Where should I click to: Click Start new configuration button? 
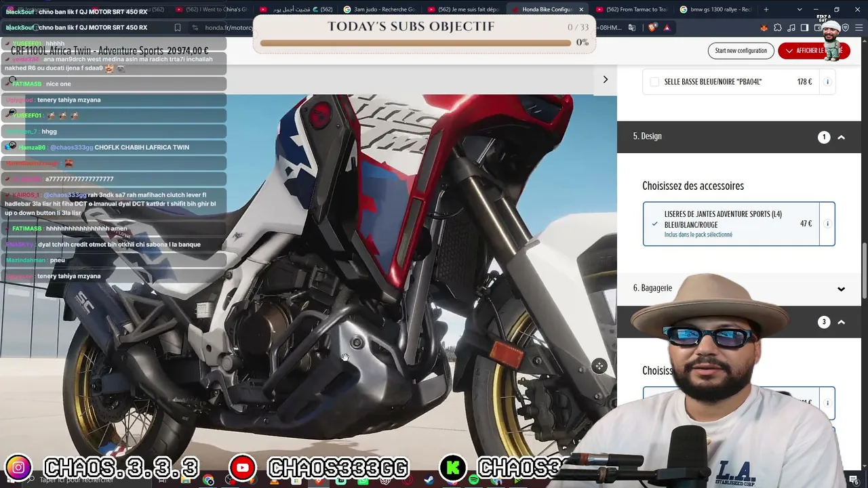click(x=741, y=51)
